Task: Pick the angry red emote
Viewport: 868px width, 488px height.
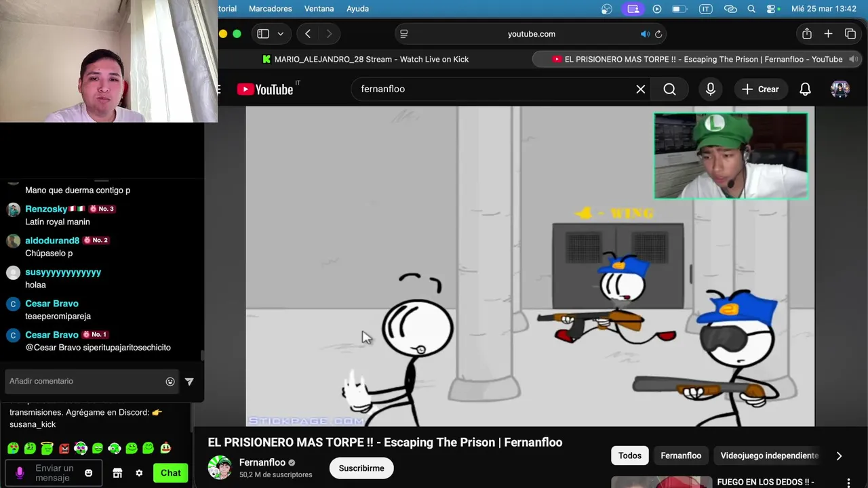Action: [x=64, y=448]
